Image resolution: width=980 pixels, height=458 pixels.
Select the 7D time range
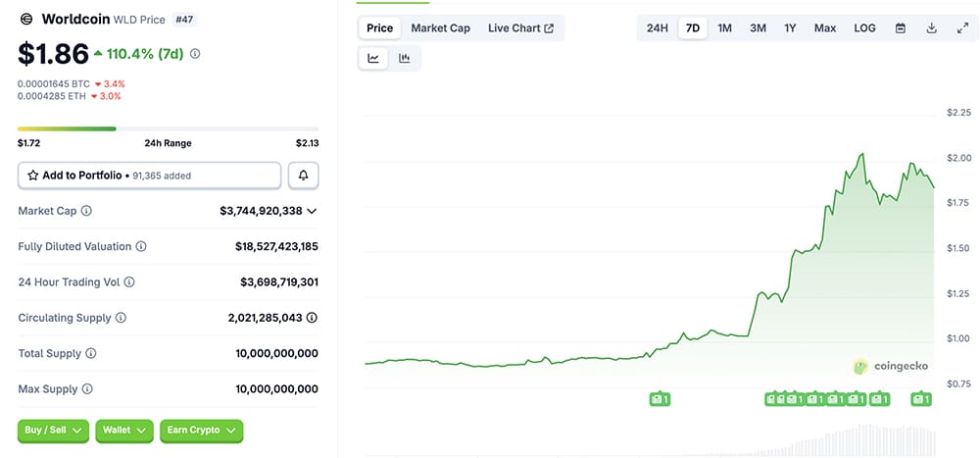[x=693, y=28]
